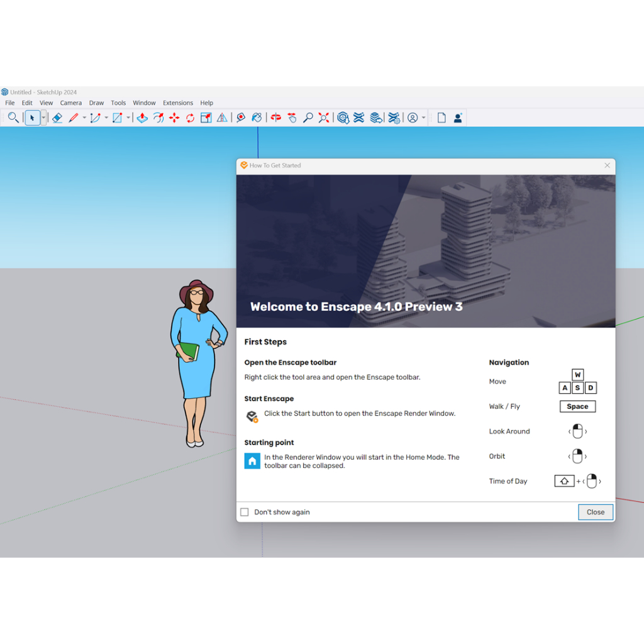Select the Eraser tool
Viewport: 644px width, 644px height.
57,118
